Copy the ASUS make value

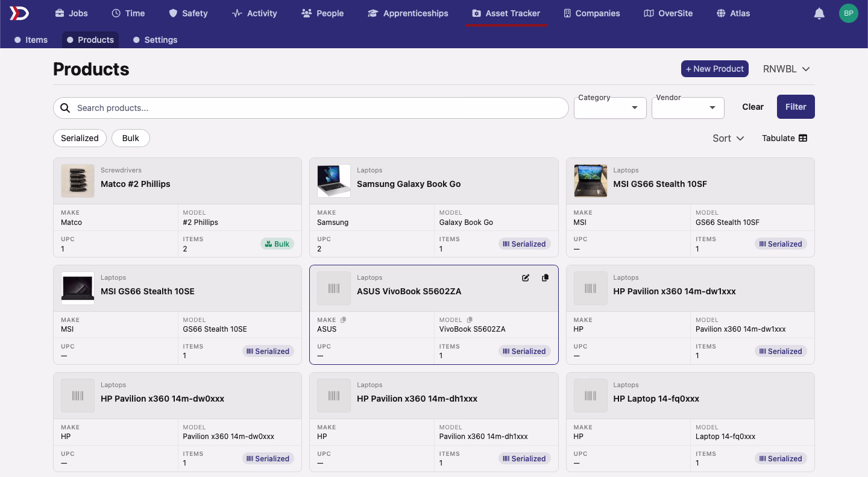pyautogui.click(x=343, y=320)
